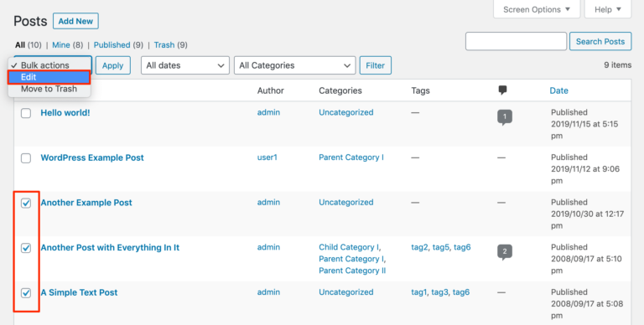Choose Move to Trash from the bulk actions menu
Viewport: 644px width, 325px height.
pos(49,89)
